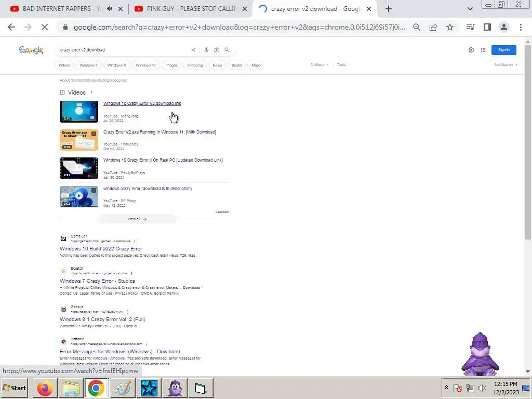The height and width of the screenshot is (399, 532).
Task: Open the media control icon in toolbar
Action: coord(470,27)
